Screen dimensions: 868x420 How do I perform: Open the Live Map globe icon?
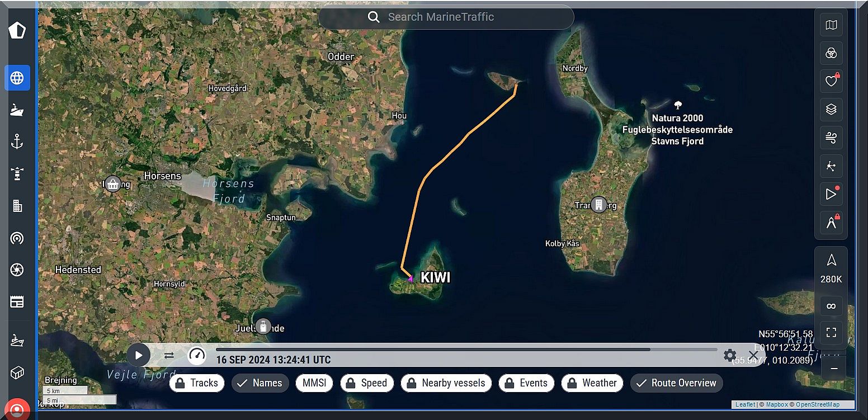pyautogui.click(x=17, y=78)
